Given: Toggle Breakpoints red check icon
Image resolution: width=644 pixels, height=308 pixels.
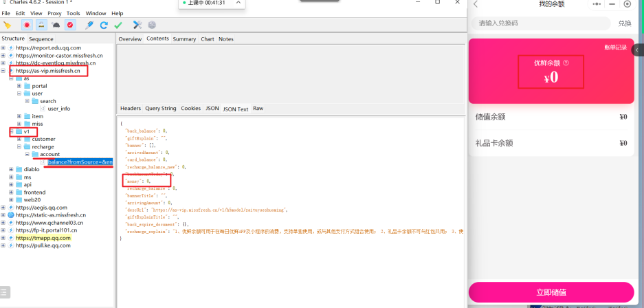Looking at the screenshot, I should 71,25.
